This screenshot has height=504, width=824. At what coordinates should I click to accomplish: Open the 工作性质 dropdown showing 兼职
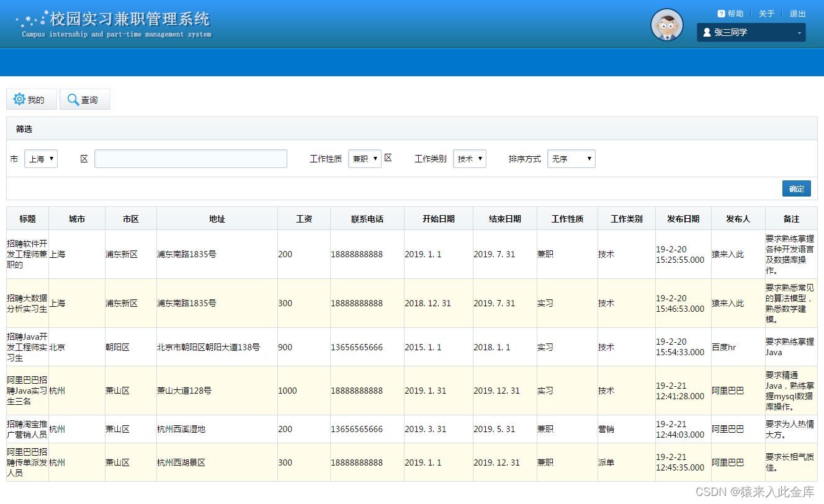point(365,159)
